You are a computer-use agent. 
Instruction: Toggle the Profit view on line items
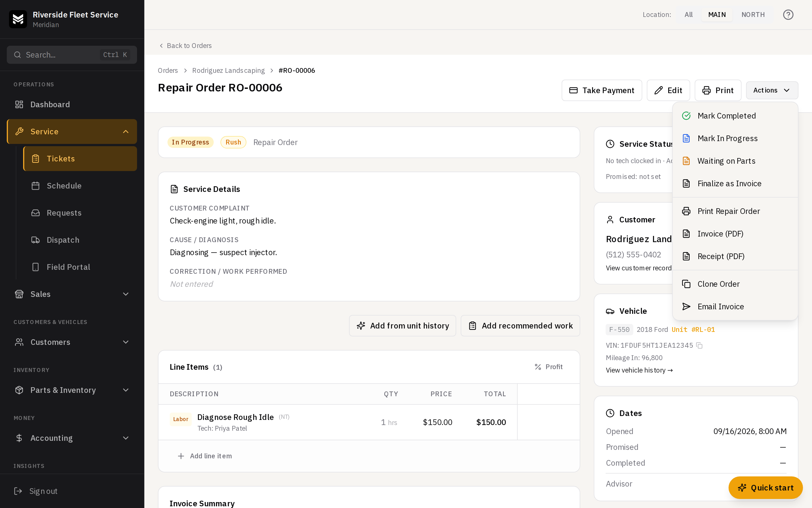tap(548, 367)
